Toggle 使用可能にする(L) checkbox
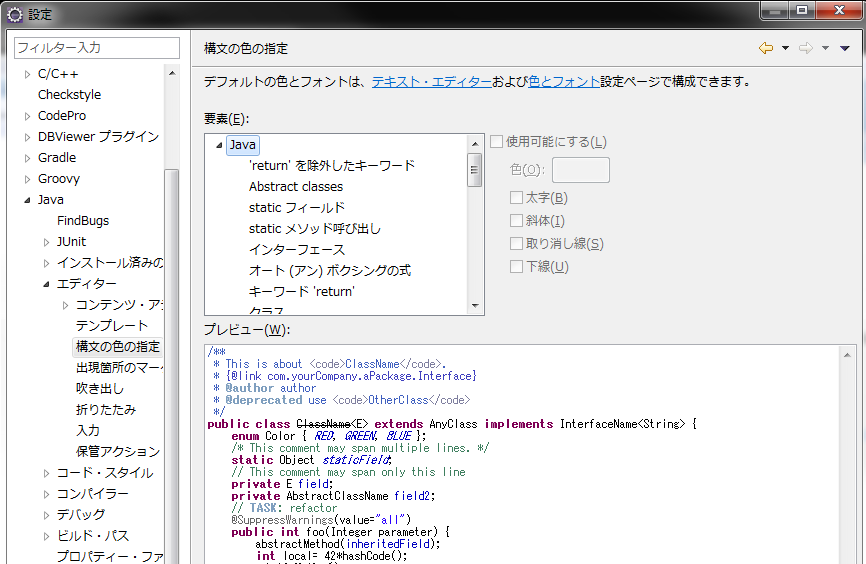The image size is (866, 564). (x=497, y=141)
